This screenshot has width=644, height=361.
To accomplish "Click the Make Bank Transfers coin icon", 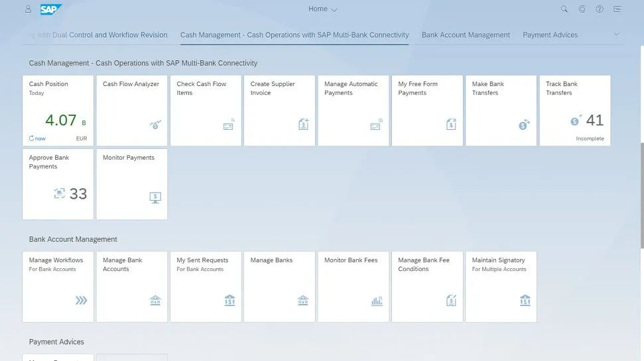I will coord(524,124).
